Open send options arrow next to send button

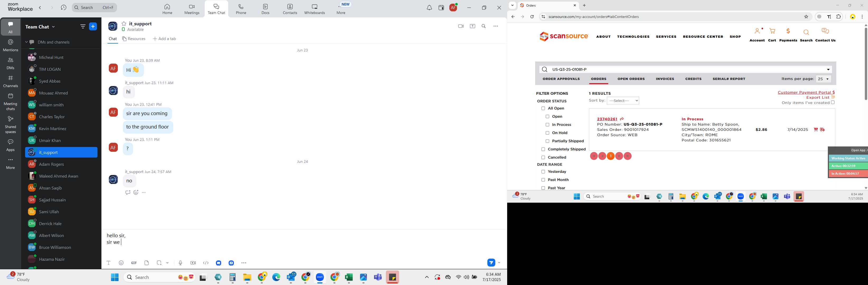coord(499,263)
